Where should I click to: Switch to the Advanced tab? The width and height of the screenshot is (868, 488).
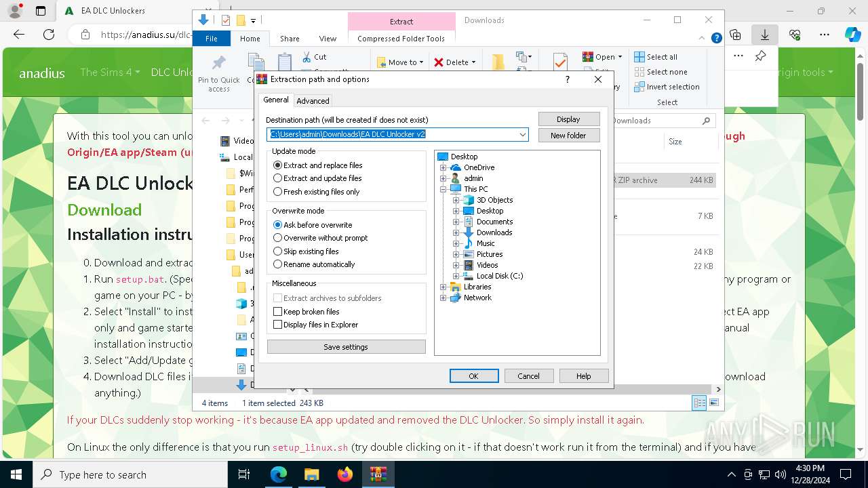pos(313,101)
